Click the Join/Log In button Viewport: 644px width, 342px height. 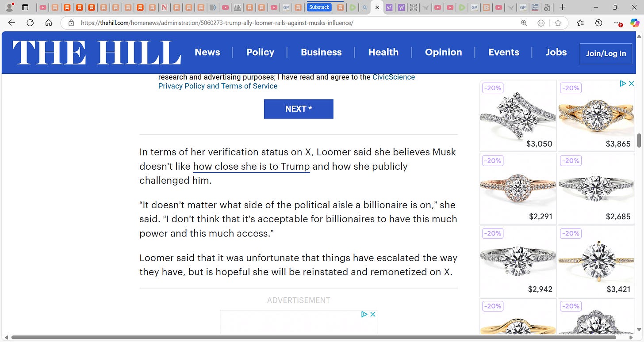tap(606, 53)
